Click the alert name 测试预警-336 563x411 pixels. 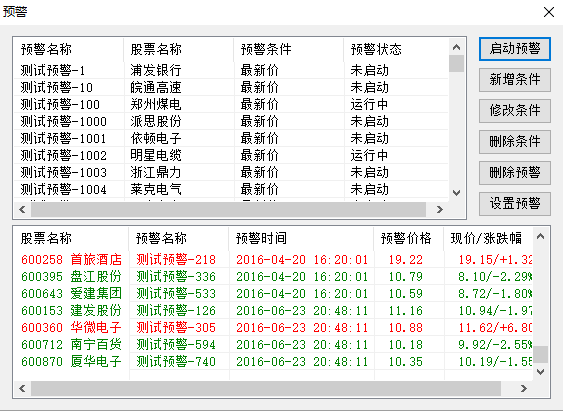coord(176,276)
